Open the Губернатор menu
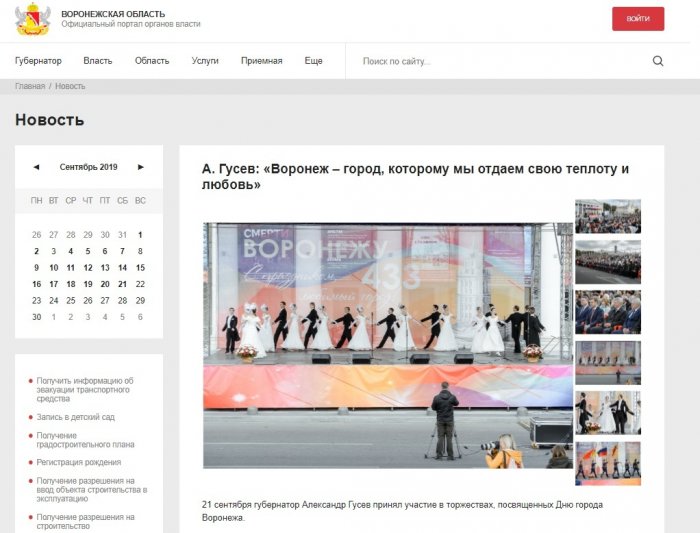This screenshot has width=700, height=533. click(38, 61)
